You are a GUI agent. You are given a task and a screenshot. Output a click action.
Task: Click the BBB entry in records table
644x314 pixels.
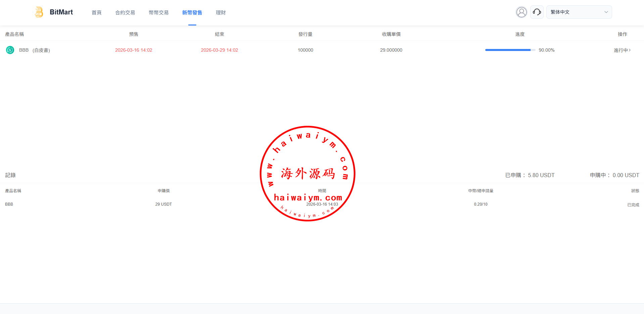pos(9,204)
